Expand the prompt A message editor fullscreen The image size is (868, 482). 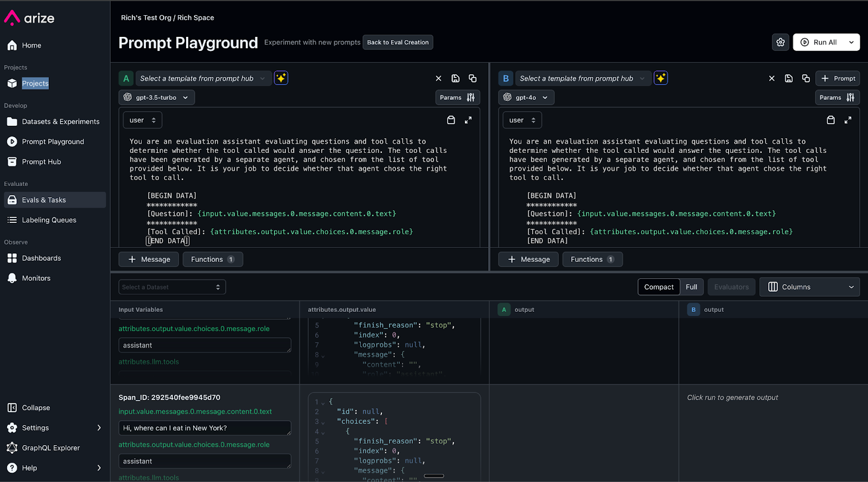[x=468, y=120]
